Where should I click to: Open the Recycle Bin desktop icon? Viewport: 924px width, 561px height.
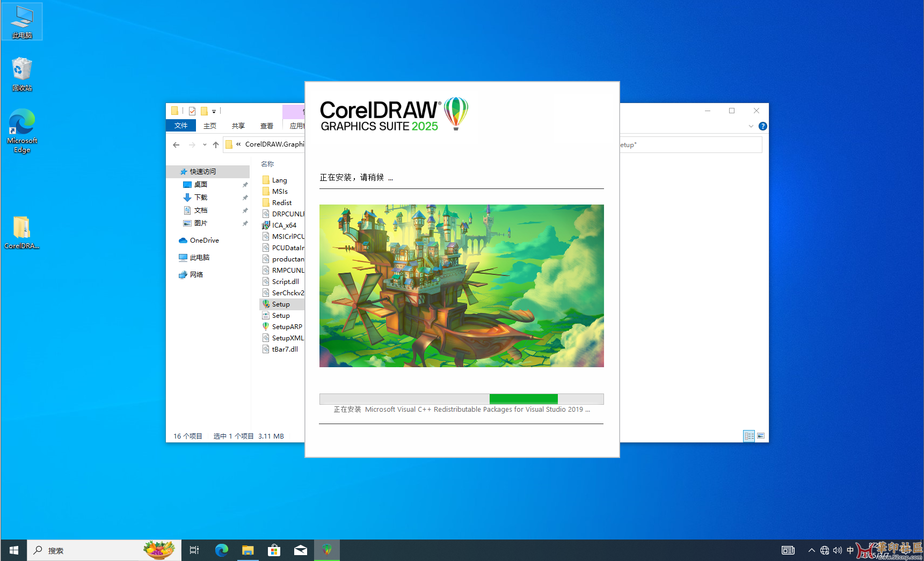(x=22, y=74)
